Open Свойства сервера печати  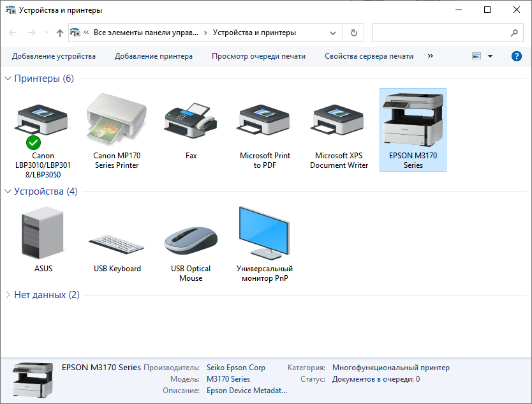point(369,56)
